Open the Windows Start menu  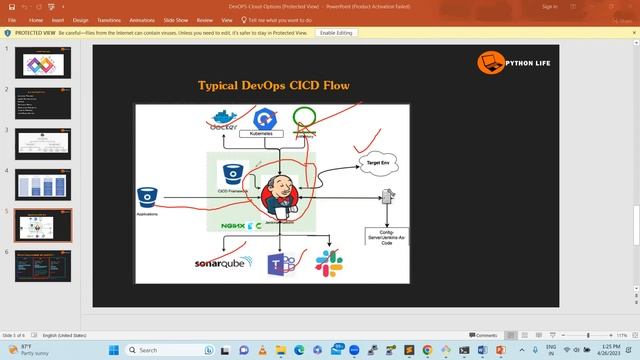pos(114,350)
